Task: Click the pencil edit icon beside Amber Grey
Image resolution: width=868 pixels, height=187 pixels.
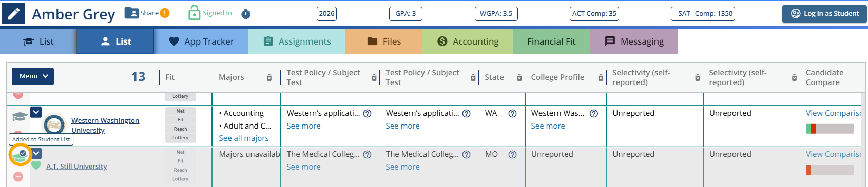Action: pyautogui.click(x=13, y=14)
